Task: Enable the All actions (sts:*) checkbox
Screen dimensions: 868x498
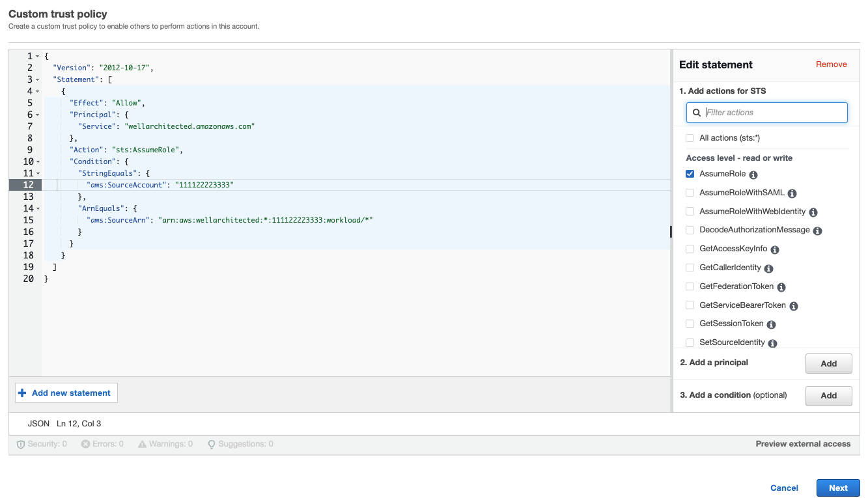Action: [690, 137]
